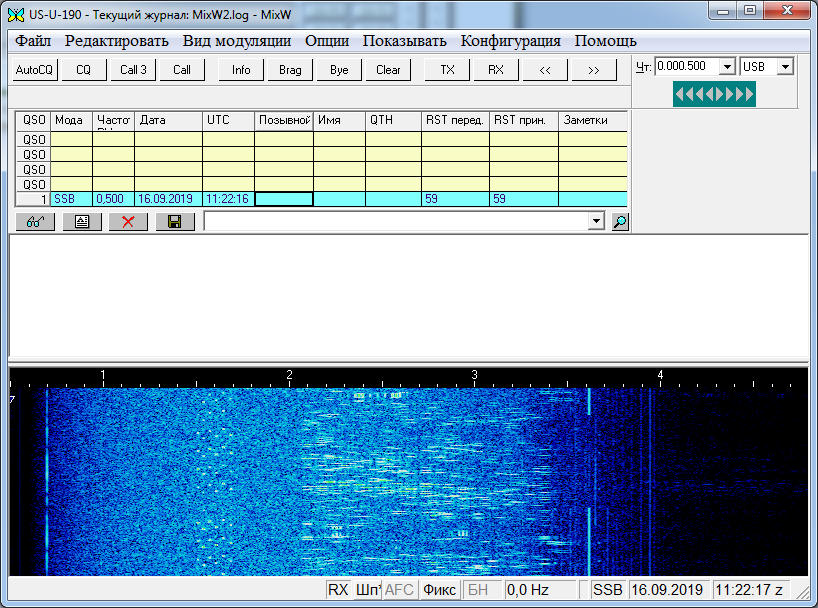Screen dimensions: 818x608
Task: Toggle AFC in the status bar
Action: point(400,590)
